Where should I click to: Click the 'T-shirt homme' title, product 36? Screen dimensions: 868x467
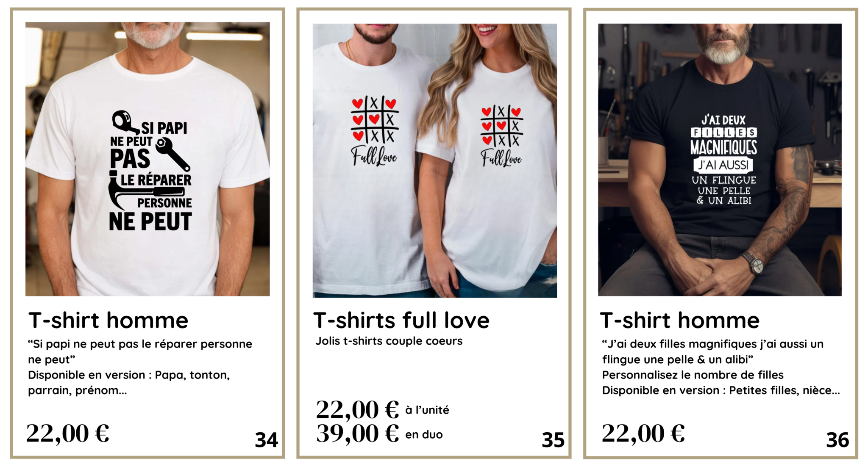click(680, 321)
